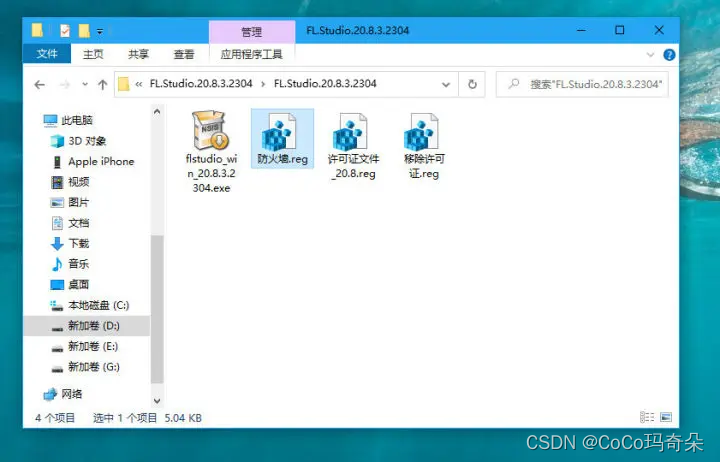Select the 防火墙.reg registry file icon
The height and width of the screenshot is (462, 720).
[279, 132]
